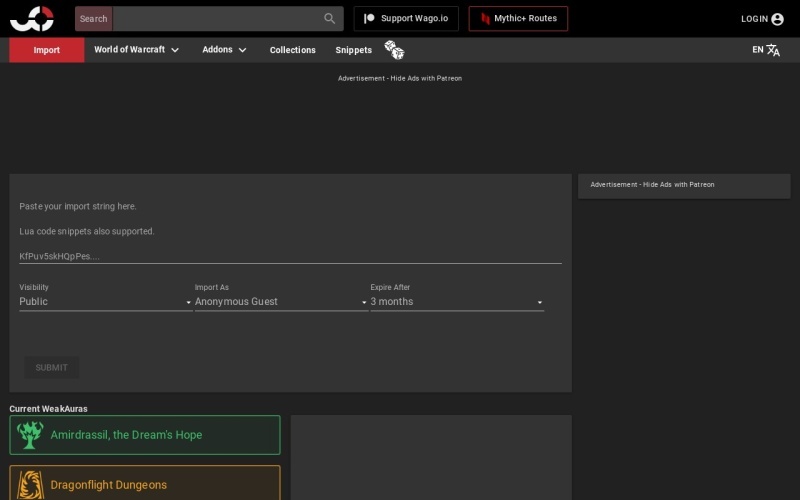Click the Patreon icon in Support button

[369, 18]
